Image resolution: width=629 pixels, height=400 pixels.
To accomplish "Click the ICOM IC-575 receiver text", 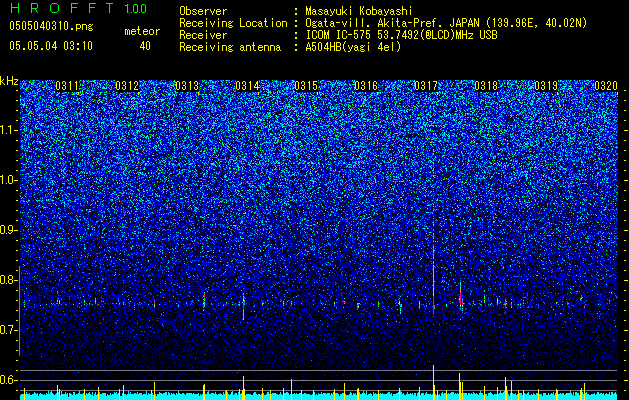I will tap(401, 35).
